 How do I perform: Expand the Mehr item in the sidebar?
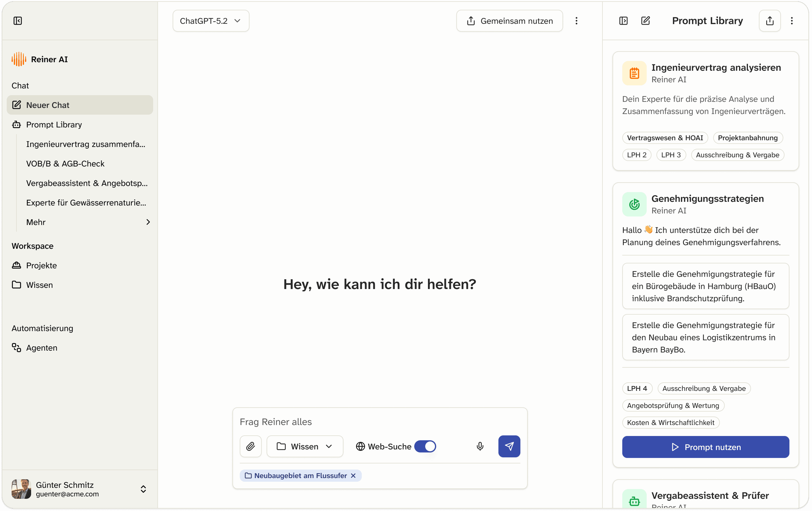tap(88, 222)
